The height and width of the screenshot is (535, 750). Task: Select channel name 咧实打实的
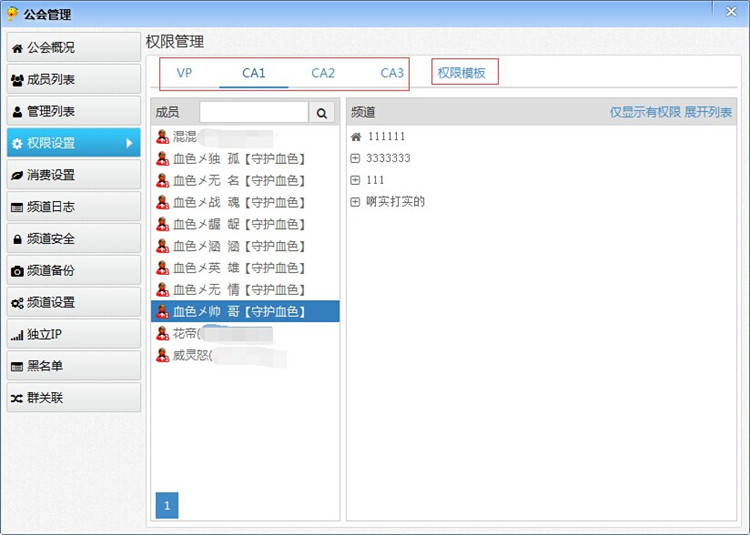pyautogui.click(x=396, y=202)
